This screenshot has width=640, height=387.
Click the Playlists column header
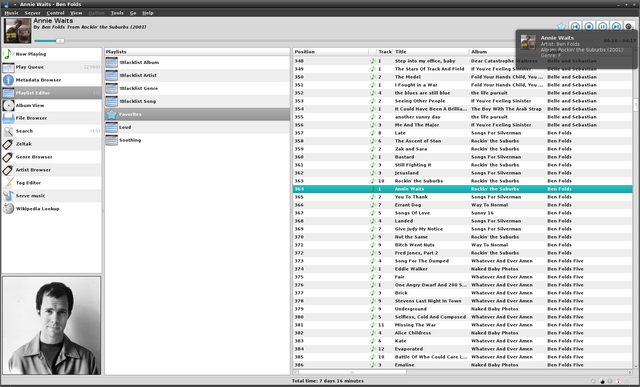(197, 52)
